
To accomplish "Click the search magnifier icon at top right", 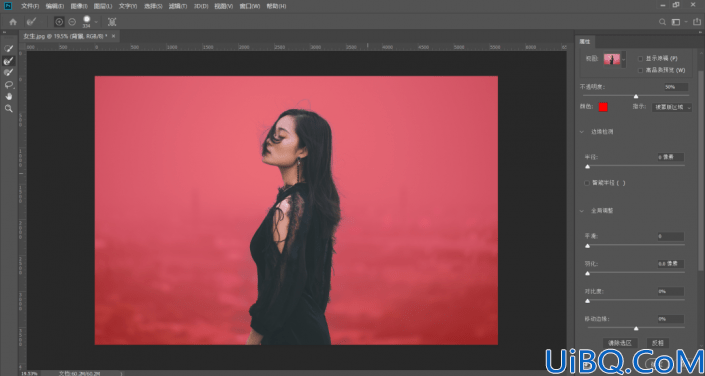I will [x=662, y=22].
